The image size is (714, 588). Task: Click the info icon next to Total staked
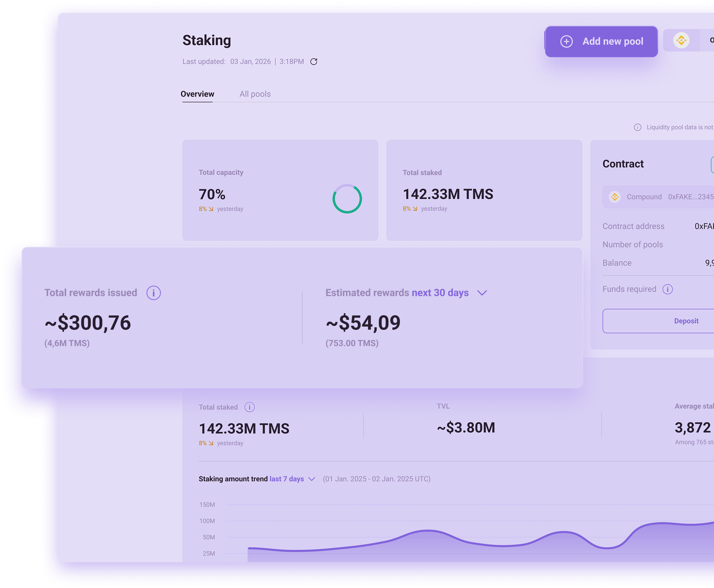click(249, 407)
